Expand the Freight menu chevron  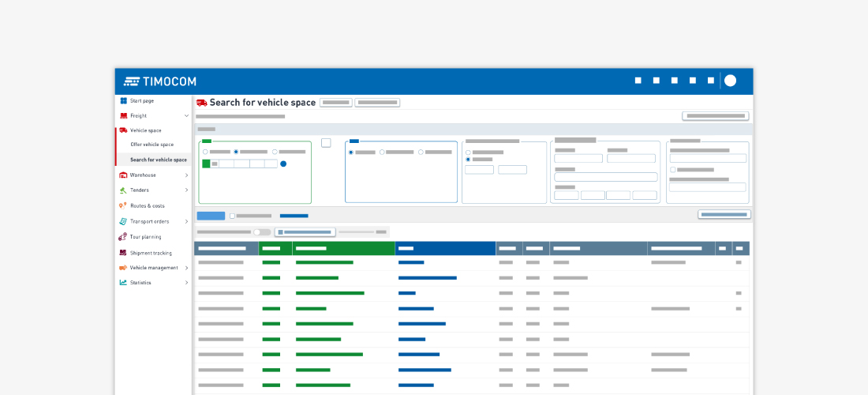[x=187, y=115]
